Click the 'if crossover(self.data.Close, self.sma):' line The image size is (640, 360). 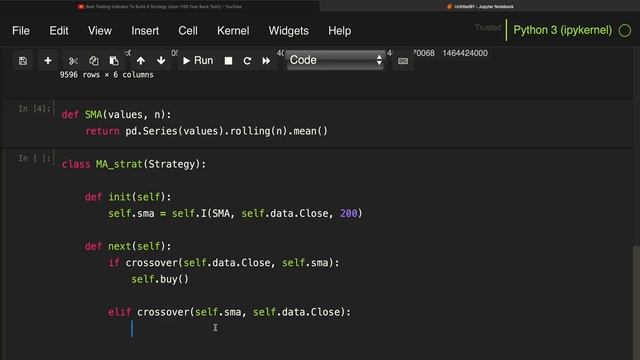coord(224,263)
